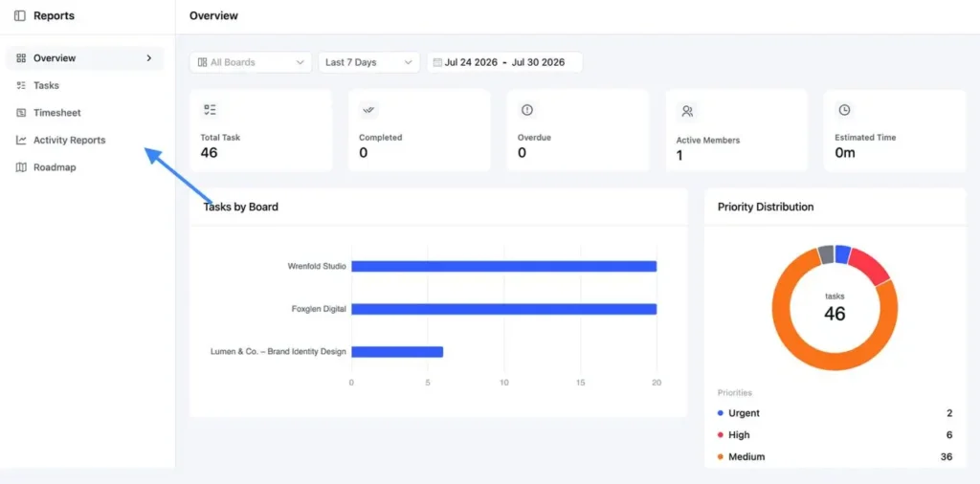Screen dimensions: 980x484
Task: Click the Lumen & Co. – Brand Identity Design label
Action: [278, 351]
